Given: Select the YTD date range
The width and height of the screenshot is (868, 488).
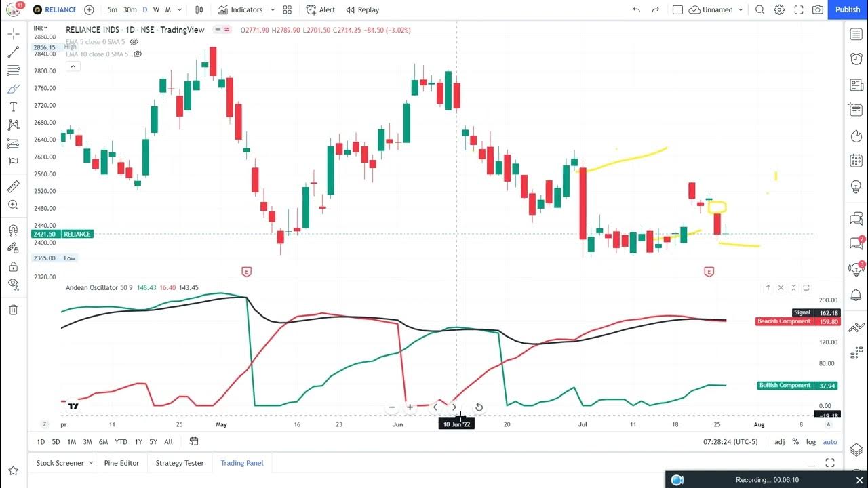Looking at the screenshot, I should pyautogui.click(x=121, y=442).
